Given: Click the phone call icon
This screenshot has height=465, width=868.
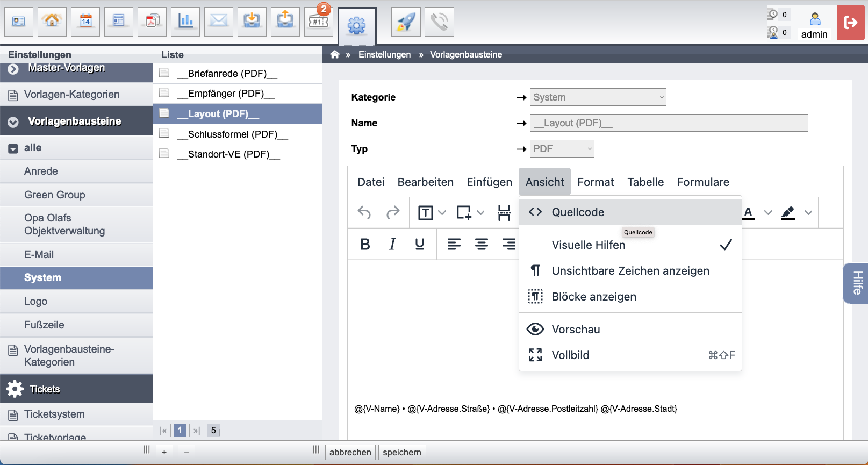Looking at the screenshot, I should pyautogui.click(x=439, y=22).
